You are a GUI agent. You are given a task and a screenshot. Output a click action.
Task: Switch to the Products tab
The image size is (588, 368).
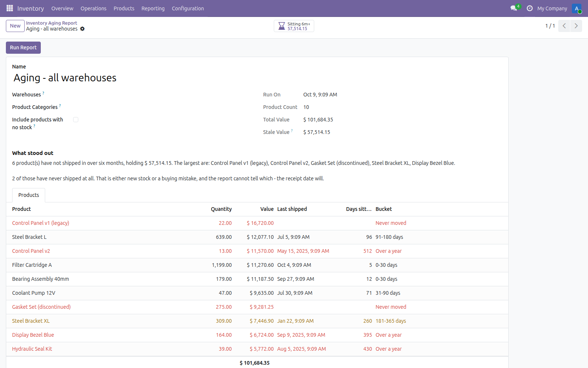29,195
